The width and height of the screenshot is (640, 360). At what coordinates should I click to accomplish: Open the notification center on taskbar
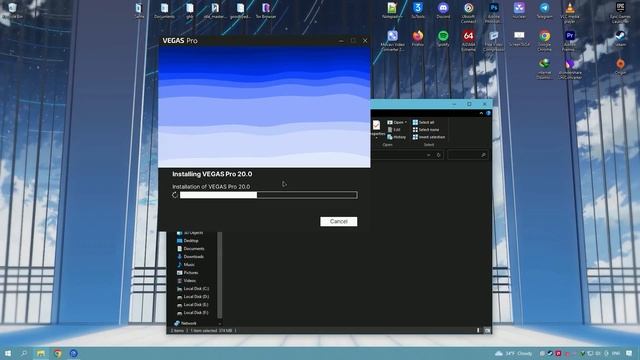pyautogui.click(x=629, y=353)
